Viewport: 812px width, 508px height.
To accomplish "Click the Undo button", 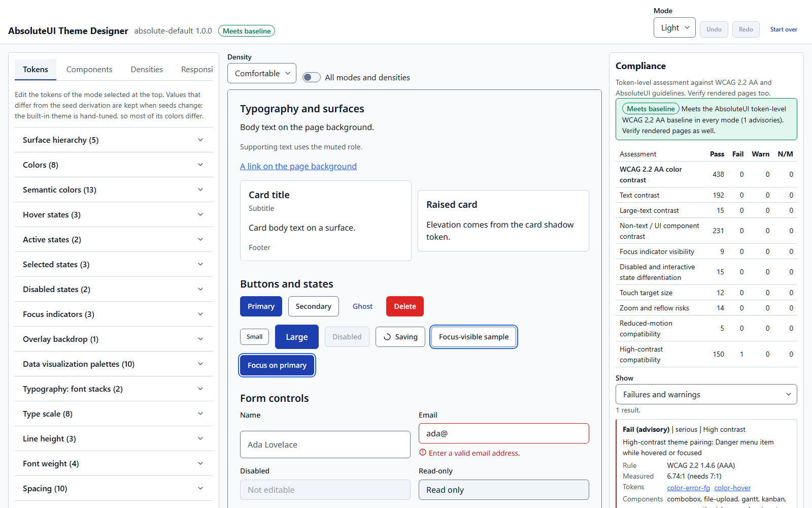I will tap(714, 29).
